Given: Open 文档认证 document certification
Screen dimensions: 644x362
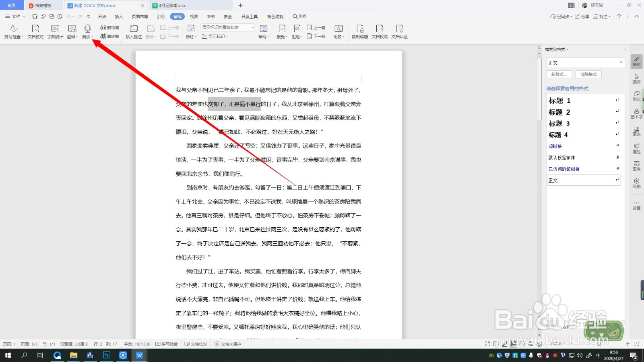Looking at the screenshot, I should point(400,32).
